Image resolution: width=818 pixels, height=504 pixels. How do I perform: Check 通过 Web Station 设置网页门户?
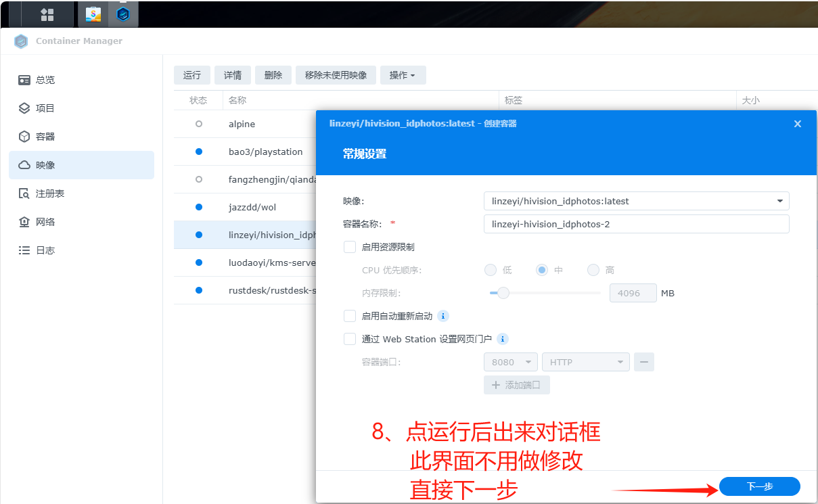pos(350,339)
